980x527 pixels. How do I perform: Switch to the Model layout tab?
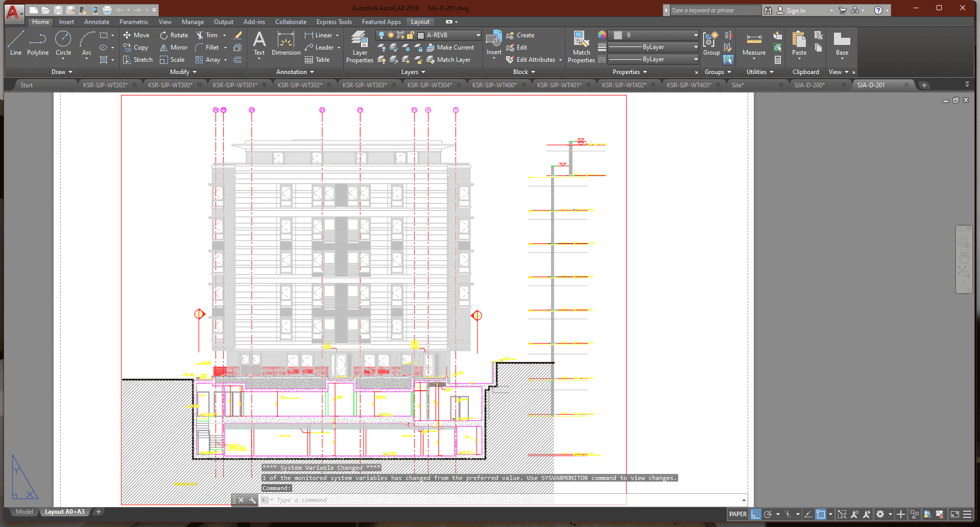(24, 512)
